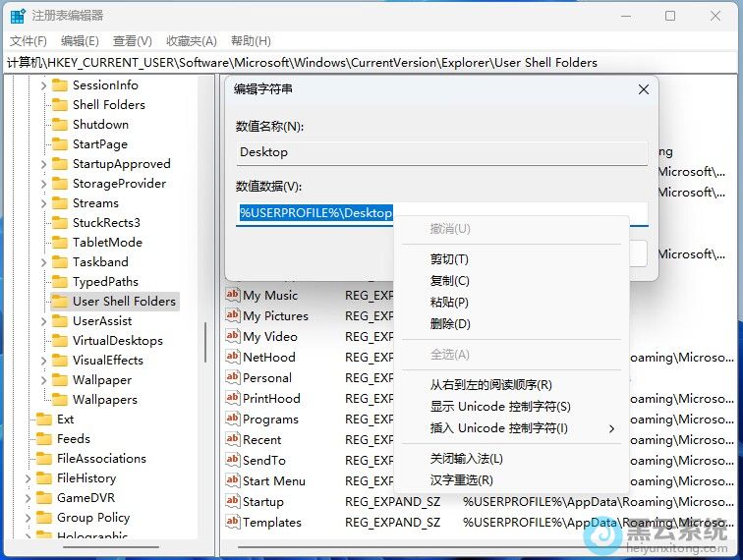Click the Wallpapers folder icon in tree

point(60,400)
